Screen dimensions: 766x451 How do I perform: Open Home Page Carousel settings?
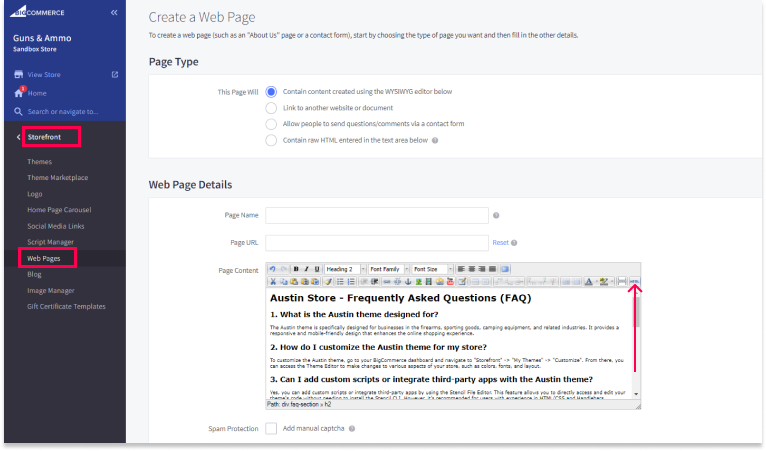pos(59,210)
